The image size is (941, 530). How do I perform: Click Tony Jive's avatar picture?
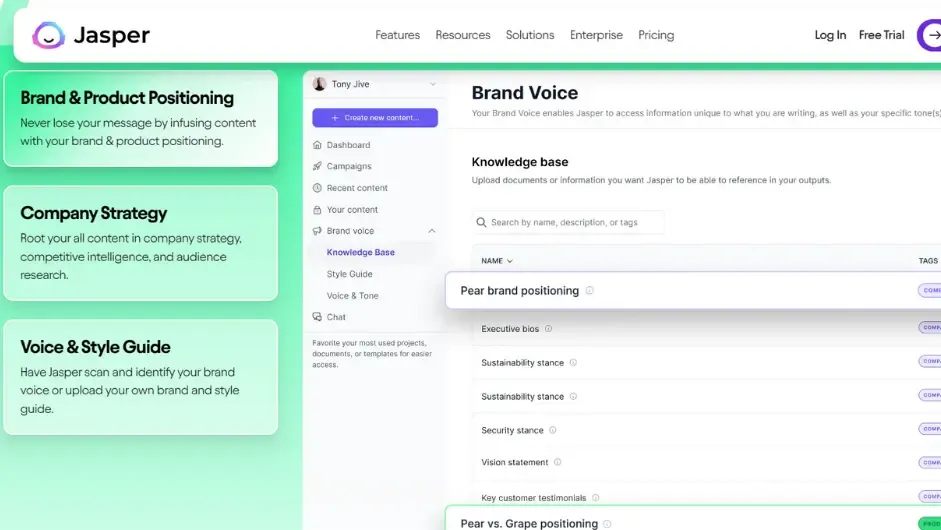(x=319, y=84)
